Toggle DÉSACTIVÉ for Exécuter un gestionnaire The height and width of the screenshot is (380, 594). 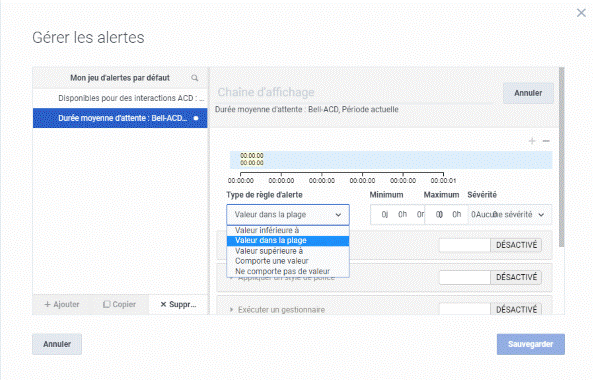pyautogui.click(x=490, y=309)
